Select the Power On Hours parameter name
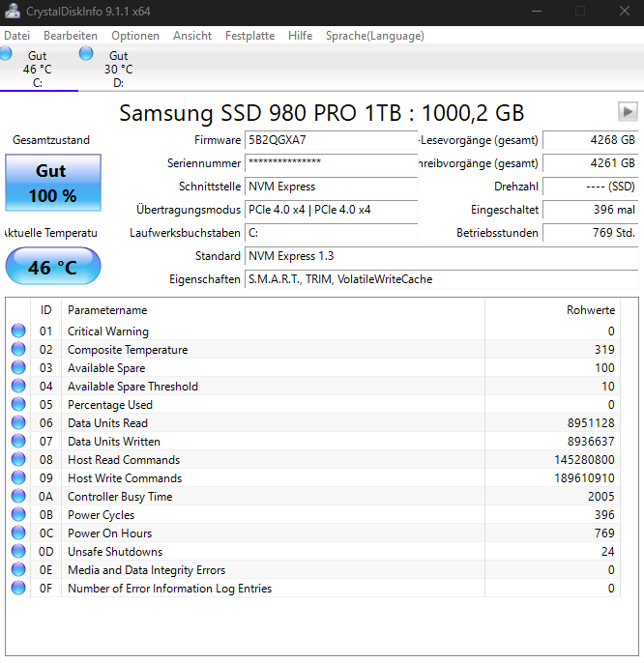 pos(109,533)
